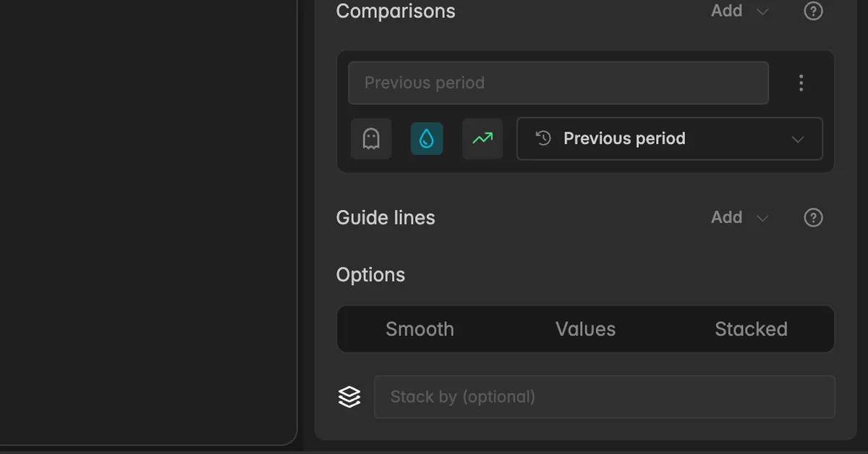The width and height of the screenshot is (868, 454).
Task: Open the Previous period dropdown
Action: (670, 138)
